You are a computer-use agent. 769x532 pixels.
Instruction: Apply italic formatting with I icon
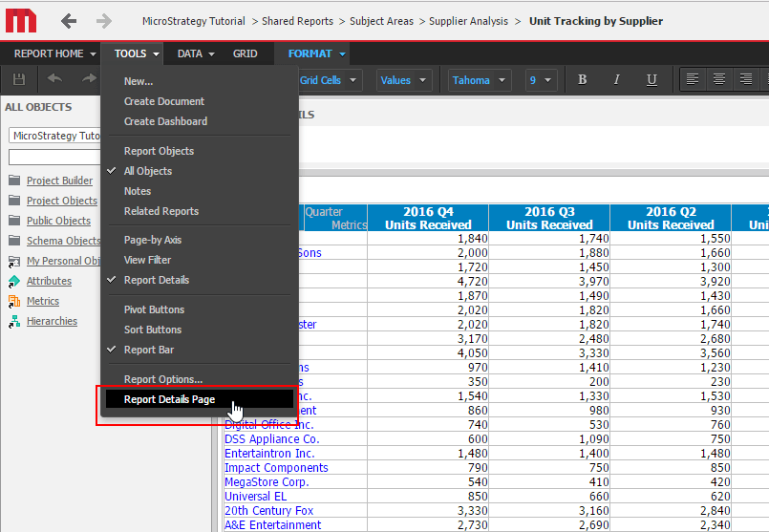(617, 80)
